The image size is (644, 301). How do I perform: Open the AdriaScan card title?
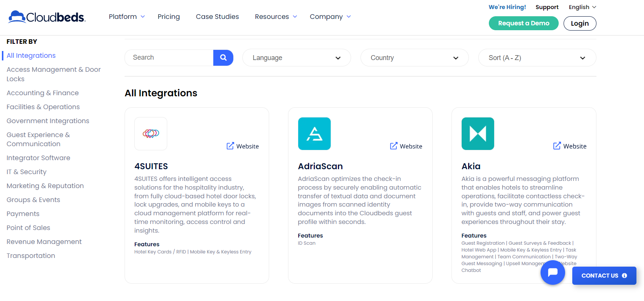click(x=320, y=166)
